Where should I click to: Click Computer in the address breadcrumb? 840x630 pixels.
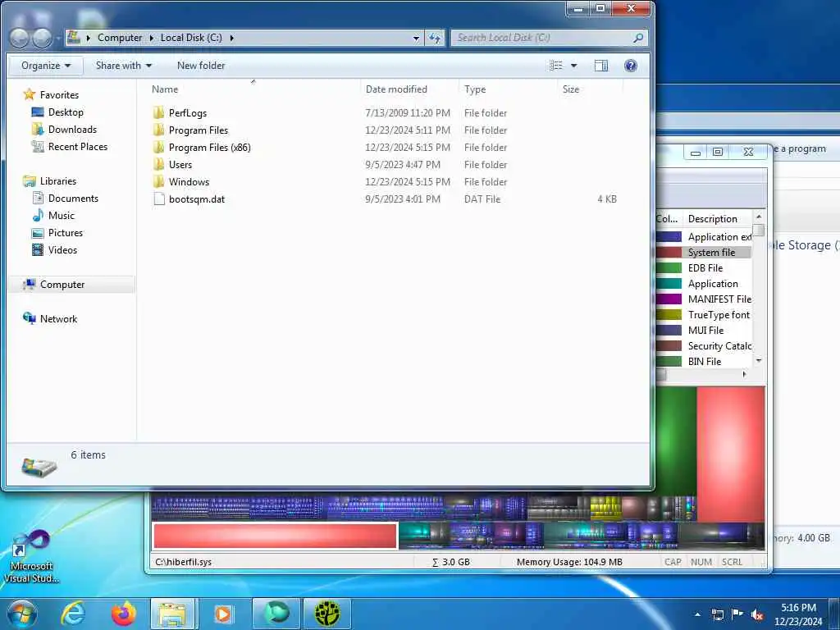click(x=120, y=38)
